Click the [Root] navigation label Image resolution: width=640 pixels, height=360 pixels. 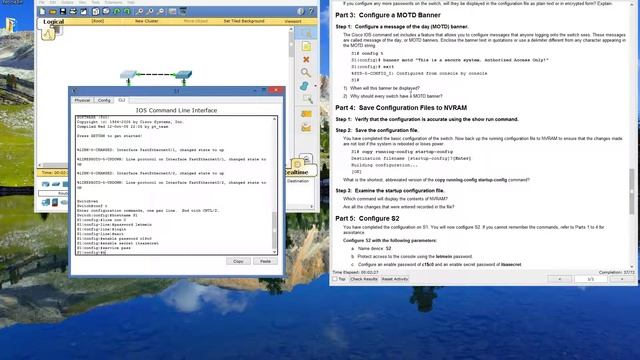pyautogui.click(x=98, y=21)
